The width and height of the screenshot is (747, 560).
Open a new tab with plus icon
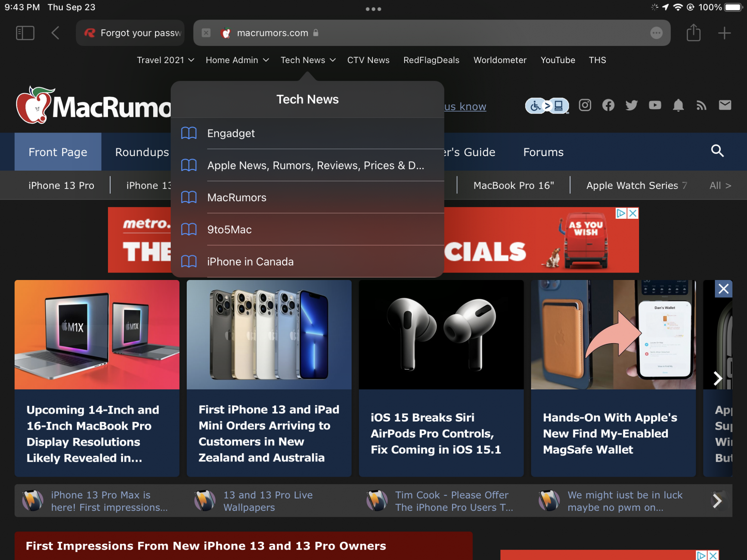[x=724, y=33]
